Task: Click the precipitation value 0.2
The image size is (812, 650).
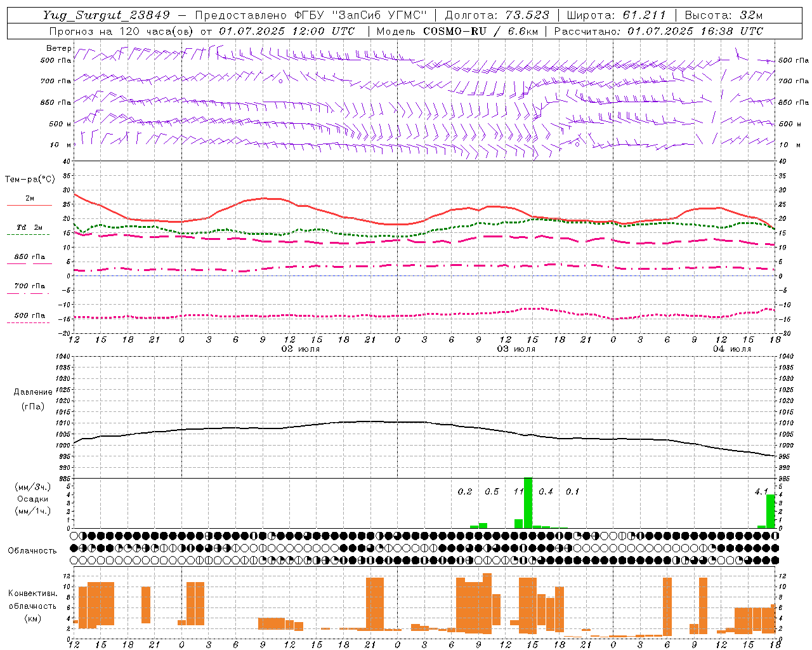Action: coord(465,491)
